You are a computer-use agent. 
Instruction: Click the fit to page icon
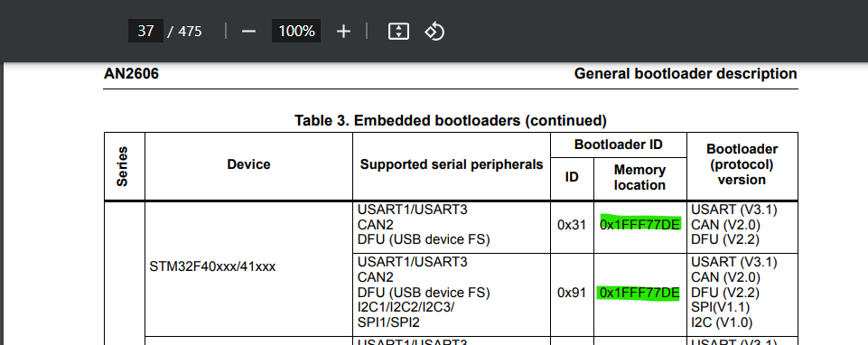coord(398,32)
